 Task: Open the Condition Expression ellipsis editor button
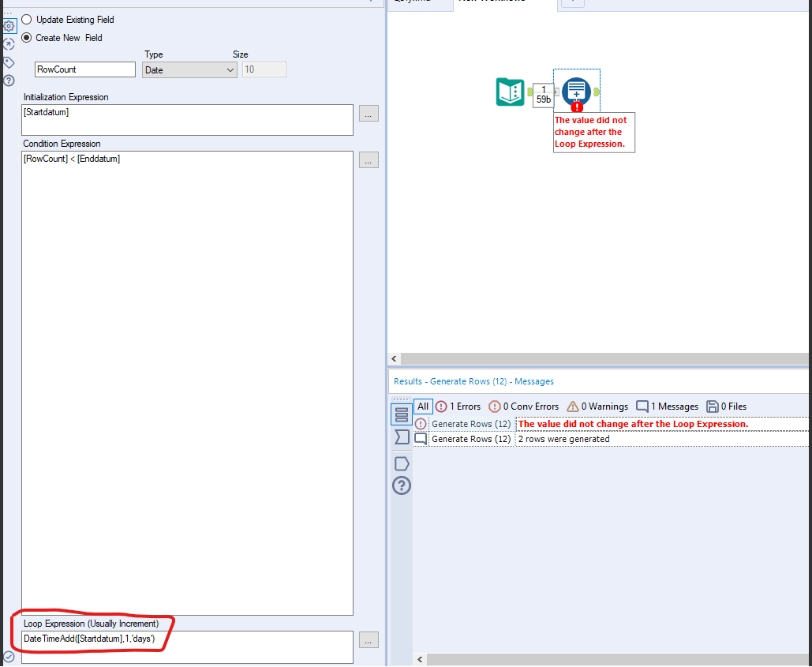[x=368, y=160]
